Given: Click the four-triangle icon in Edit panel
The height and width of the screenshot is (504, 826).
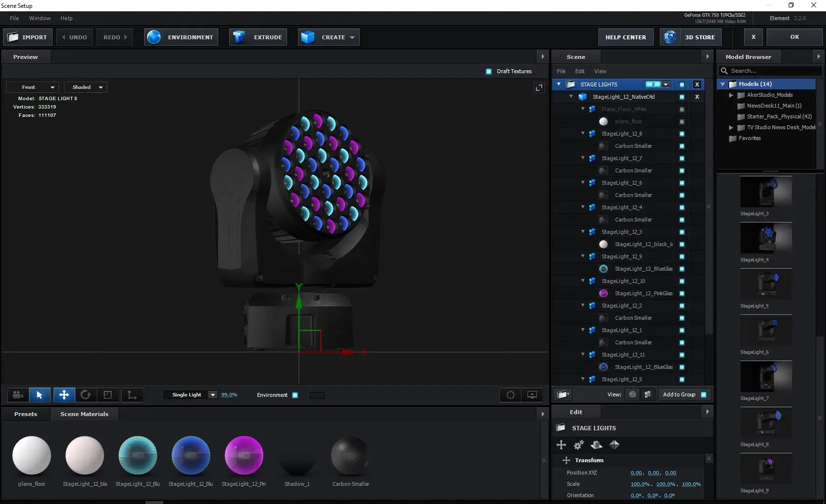Looking at the screenshot, I should point(615,445).
